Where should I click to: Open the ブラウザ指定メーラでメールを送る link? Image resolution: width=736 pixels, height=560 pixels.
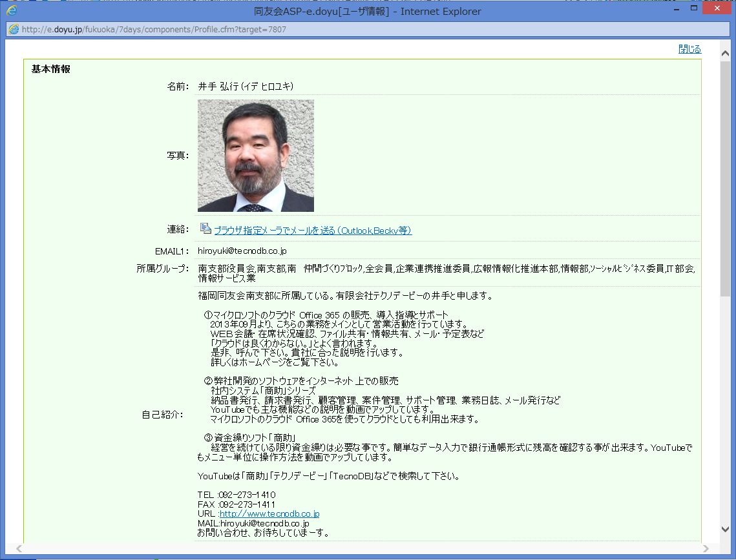[x=313, y=231]
